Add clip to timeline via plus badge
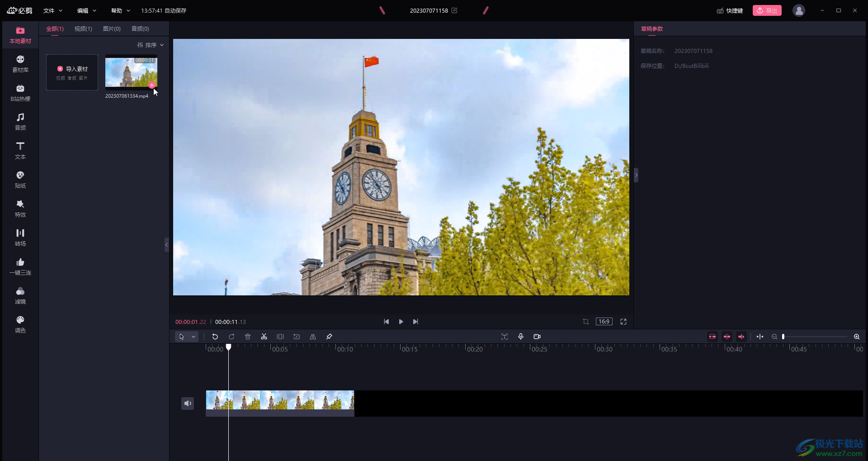868x461 pixels. click(152, 85)
